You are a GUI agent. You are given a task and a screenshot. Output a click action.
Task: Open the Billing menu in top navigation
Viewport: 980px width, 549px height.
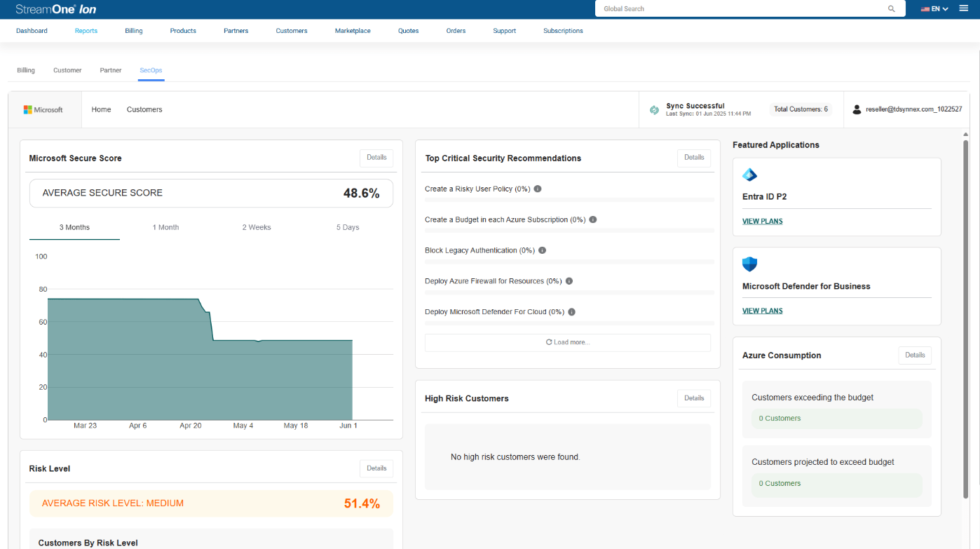[x=134, y=31]
